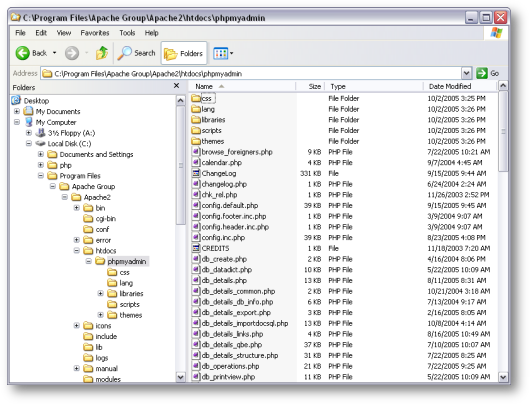This screenshot has height=404, width=530.
Task: Select chk_rel.php file name
Action: coord(219,195)
